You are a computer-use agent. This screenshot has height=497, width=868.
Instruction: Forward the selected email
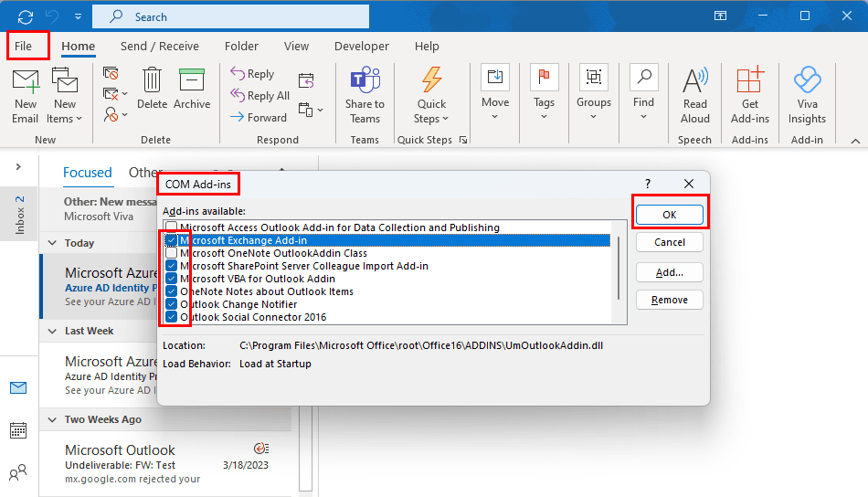click(x=259, y=117)
